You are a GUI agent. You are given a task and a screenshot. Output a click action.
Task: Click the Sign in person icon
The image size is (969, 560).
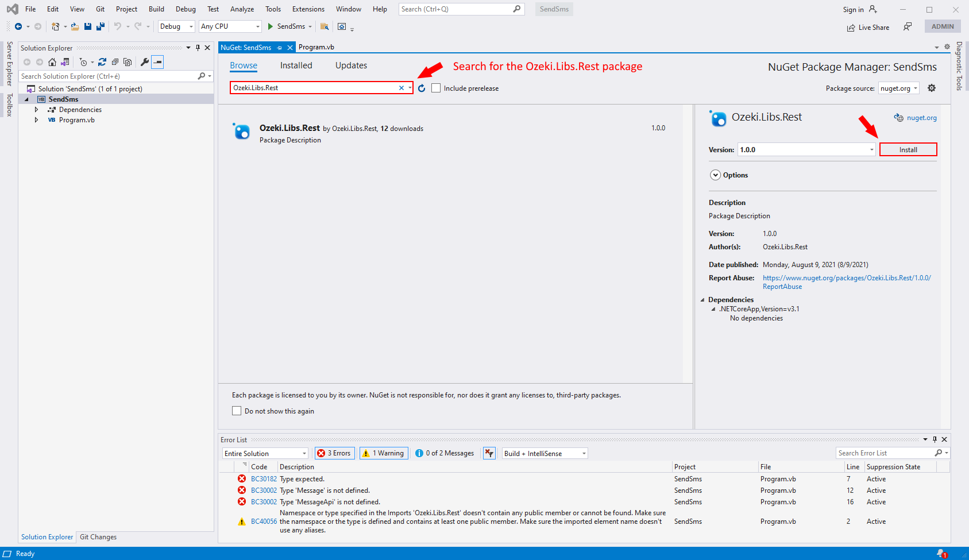click(873, 9)
